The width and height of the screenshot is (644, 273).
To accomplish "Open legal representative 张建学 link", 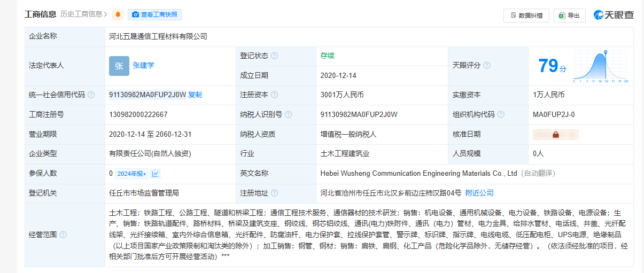I will point(143,65).
